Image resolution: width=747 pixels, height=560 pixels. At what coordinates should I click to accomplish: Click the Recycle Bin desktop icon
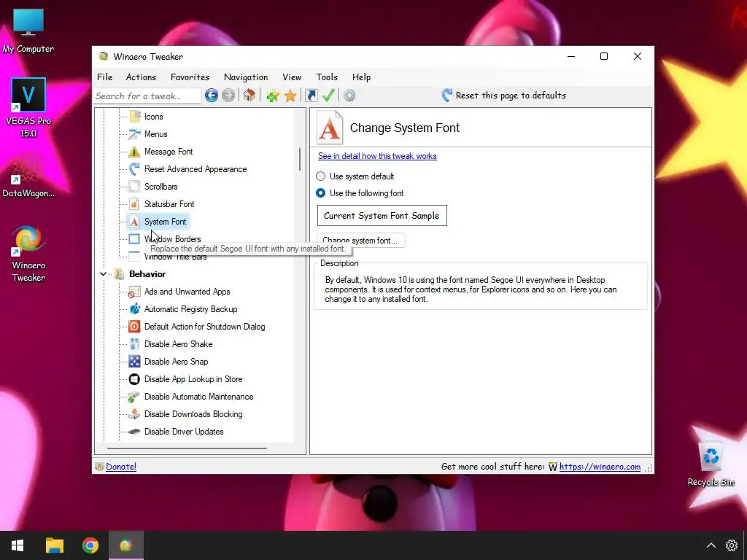click(x=711, y=464)
